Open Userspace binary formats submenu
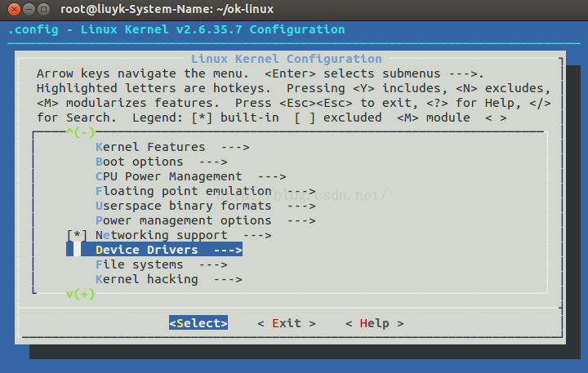The height and width of the screenshot is (373, 588). (x=206, y=206)
